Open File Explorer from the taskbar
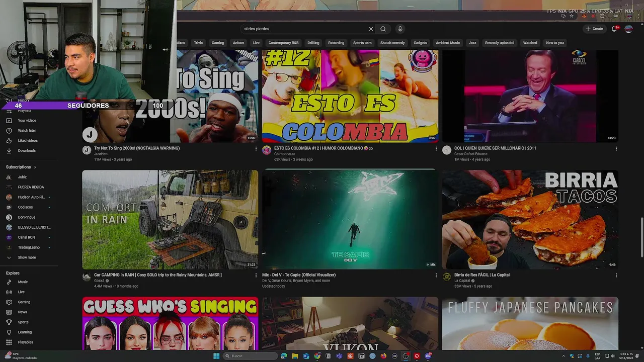Image resolution: width=644 pixels, height=362 pixels. coord(295,356)
